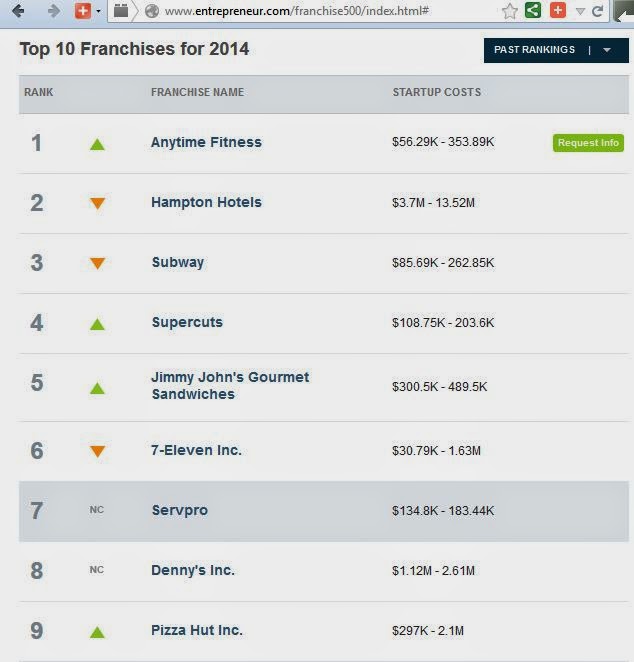
Task: Click the globe site identity icon
Action: point(152,11)
